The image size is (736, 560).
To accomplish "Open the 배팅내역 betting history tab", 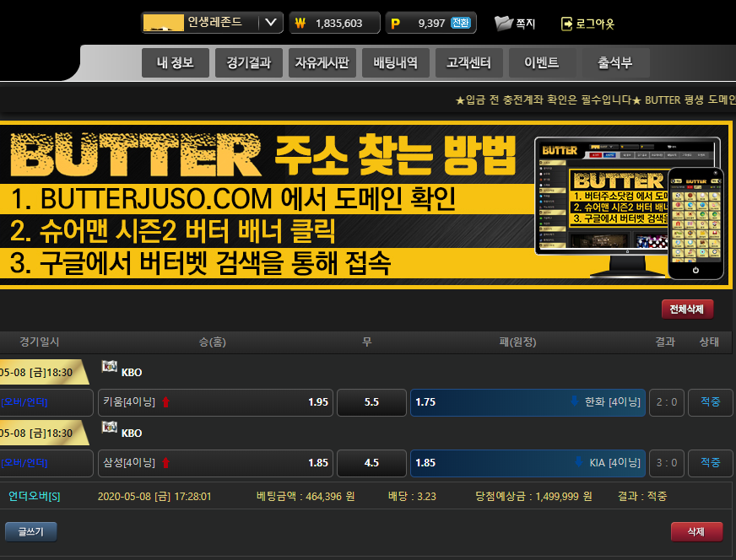I will (x=395, y=63).
